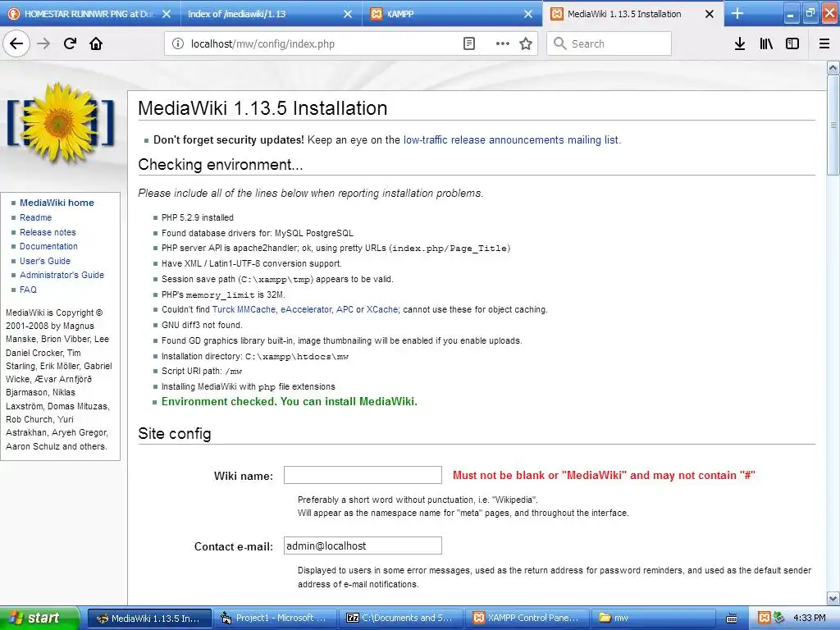Image resolution: width=840 pixels, height=630 pixels.
Task: Open the library bookshelf icon
Action: point(766,43)
